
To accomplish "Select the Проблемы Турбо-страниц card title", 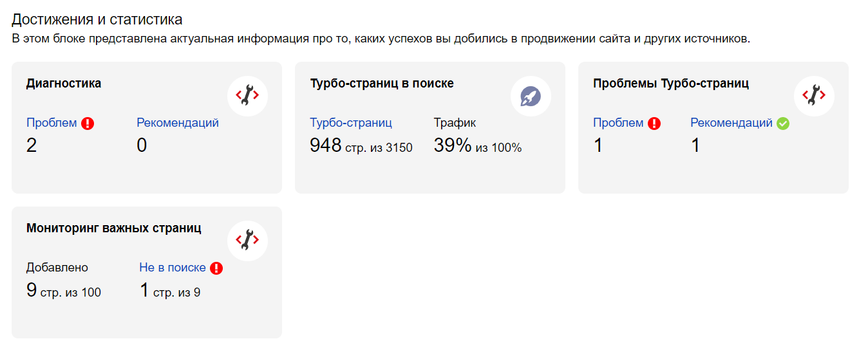I will (671, 83).
